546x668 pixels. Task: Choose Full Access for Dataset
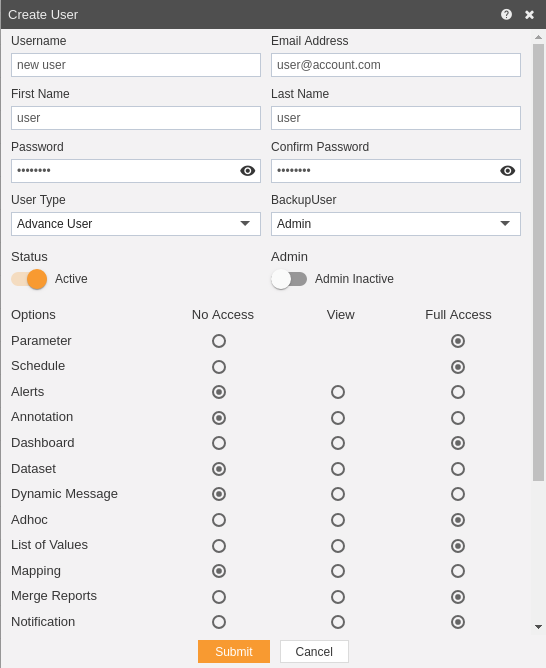458,469
